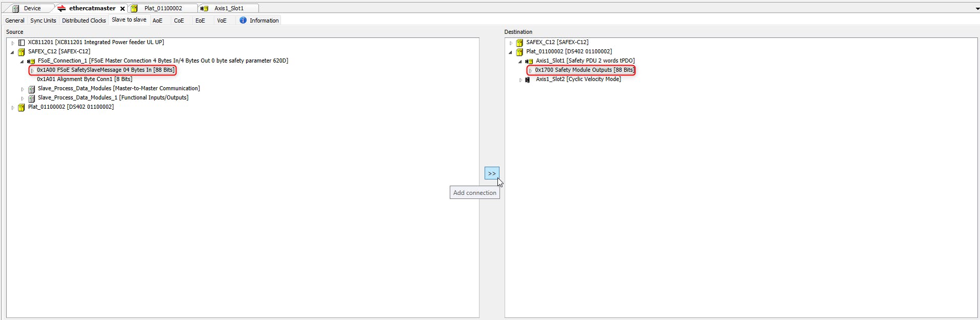
Task: Switch to the Plat_01100002 editor tab
Action: [163, 9]
